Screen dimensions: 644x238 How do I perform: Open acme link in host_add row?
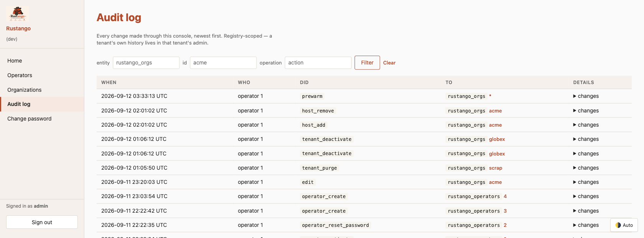coord(495,125)
